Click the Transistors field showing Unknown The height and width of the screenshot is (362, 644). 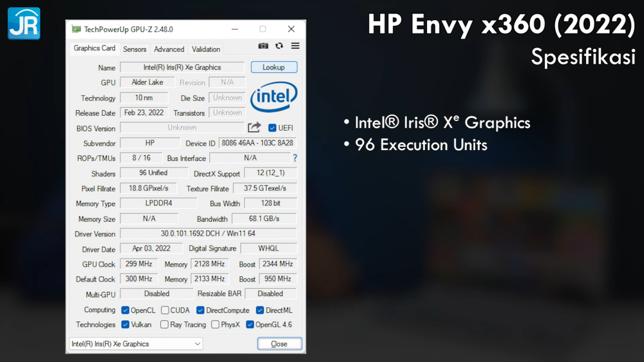click(227, 113)
